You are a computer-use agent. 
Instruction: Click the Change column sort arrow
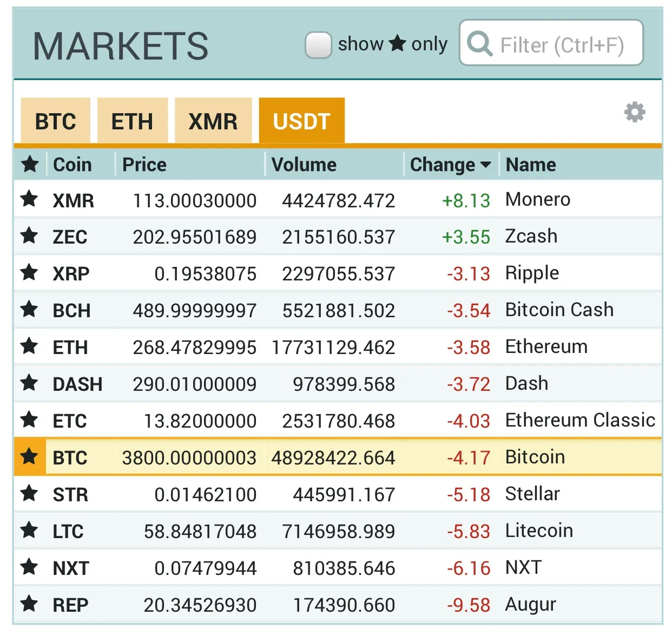click(x=485, y=165)
